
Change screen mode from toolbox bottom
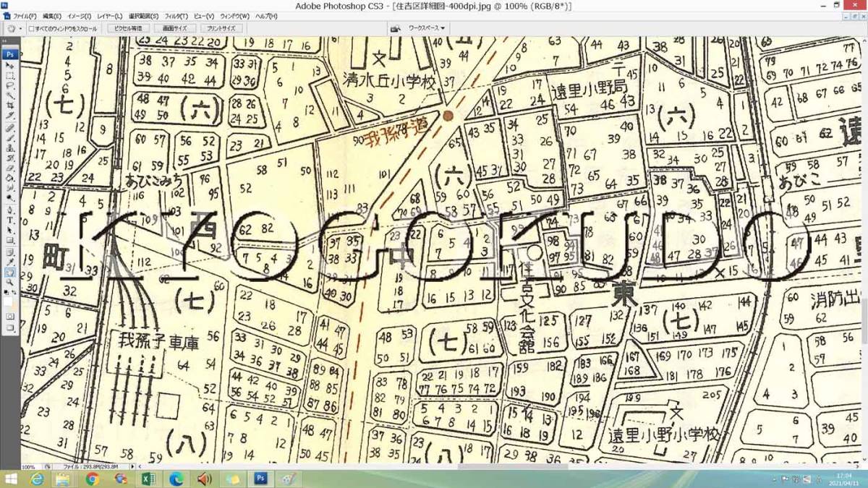click(x=10, y=328)
